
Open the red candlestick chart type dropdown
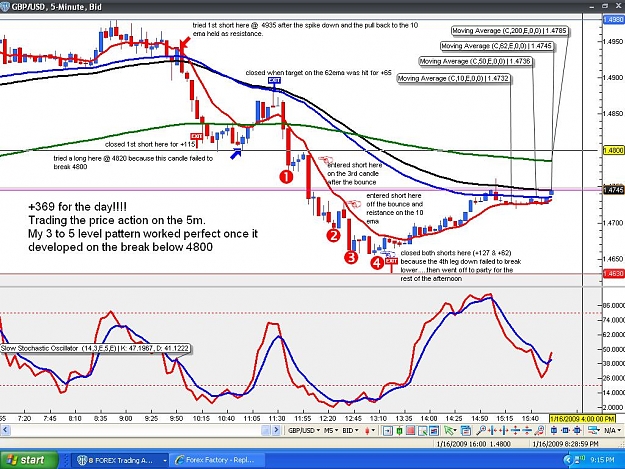click(x=369, y=430)
